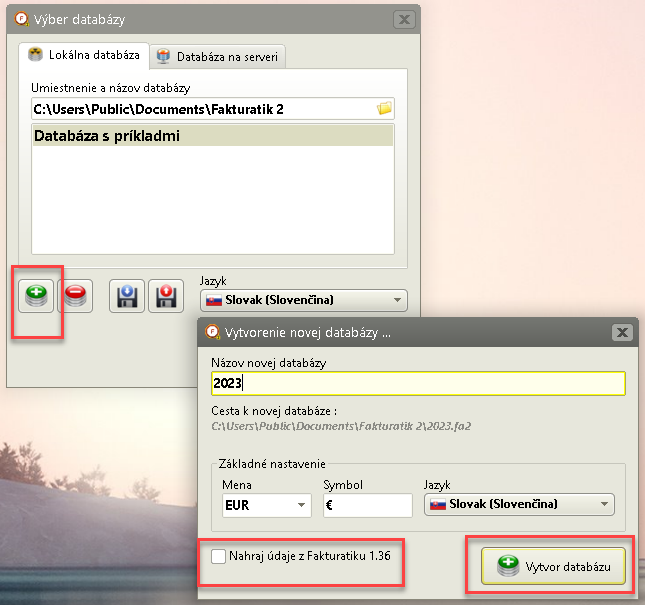Click the restore database floppy icon

tap(166, 296)
